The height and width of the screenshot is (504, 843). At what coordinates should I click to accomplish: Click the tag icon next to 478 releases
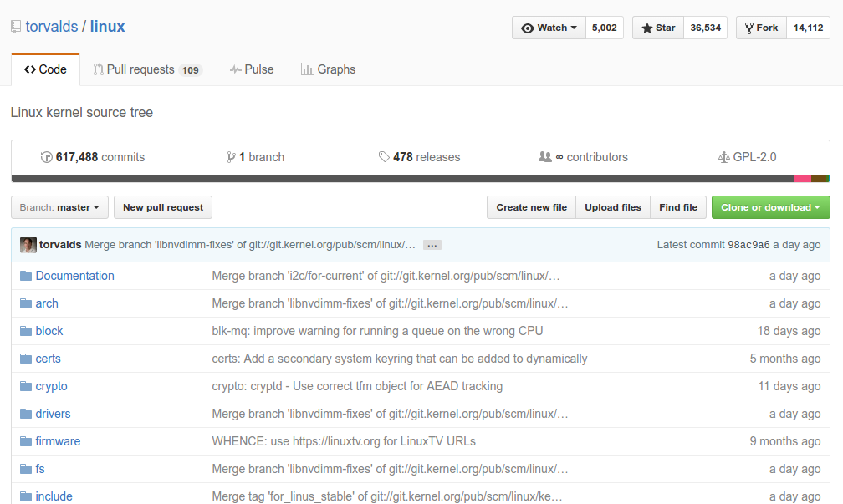[x=384, y=157]
